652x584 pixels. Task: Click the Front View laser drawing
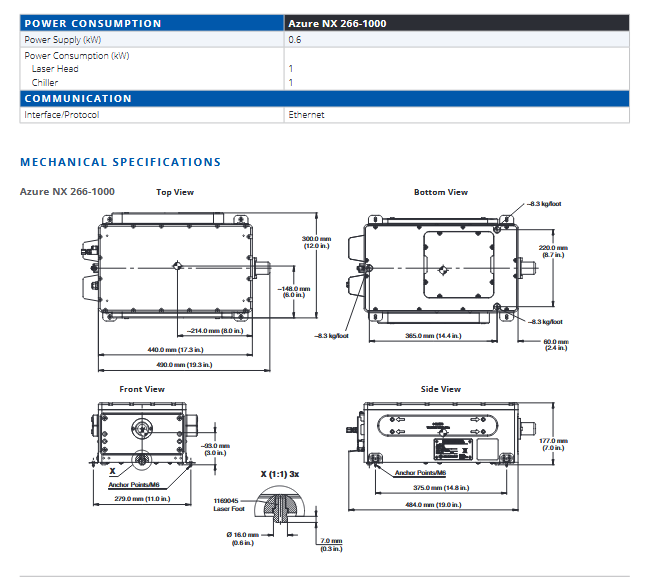143,433
